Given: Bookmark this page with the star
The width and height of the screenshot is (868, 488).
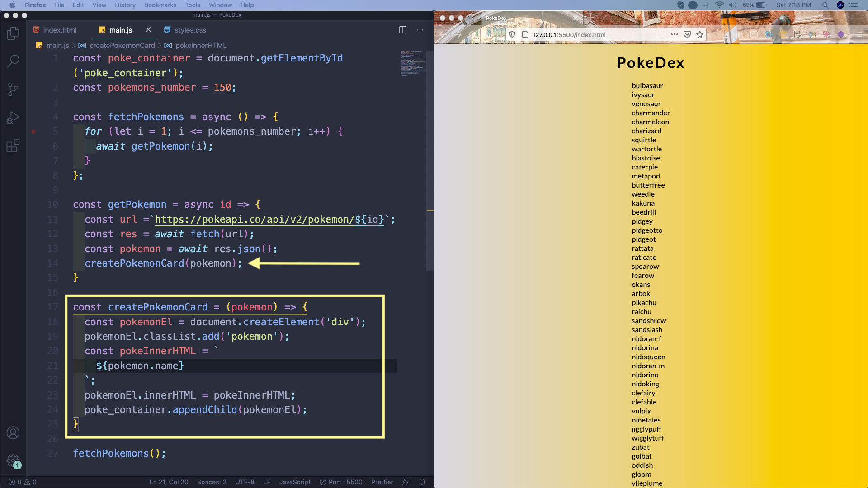Looking at the screenshot, I should [700, 34].
